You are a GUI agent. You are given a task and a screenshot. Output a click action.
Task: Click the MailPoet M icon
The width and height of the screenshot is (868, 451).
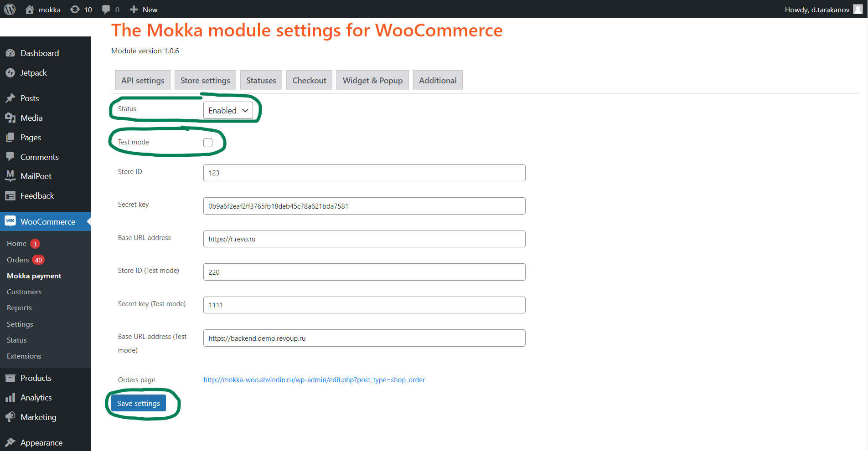pyautogui.click(x=10, y=176)
